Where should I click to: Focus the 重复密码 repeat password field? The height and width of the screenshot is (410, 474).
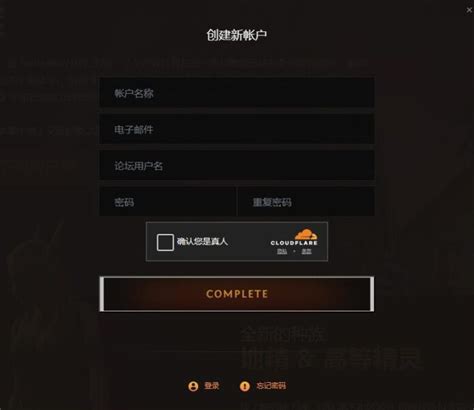point(306,202)
